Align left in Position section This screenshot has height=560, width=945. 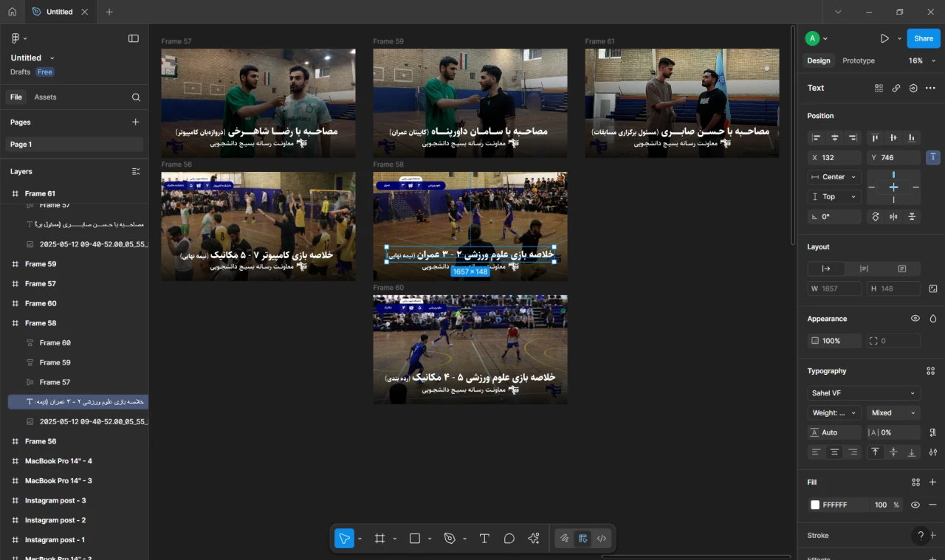[x=817, y=138]
